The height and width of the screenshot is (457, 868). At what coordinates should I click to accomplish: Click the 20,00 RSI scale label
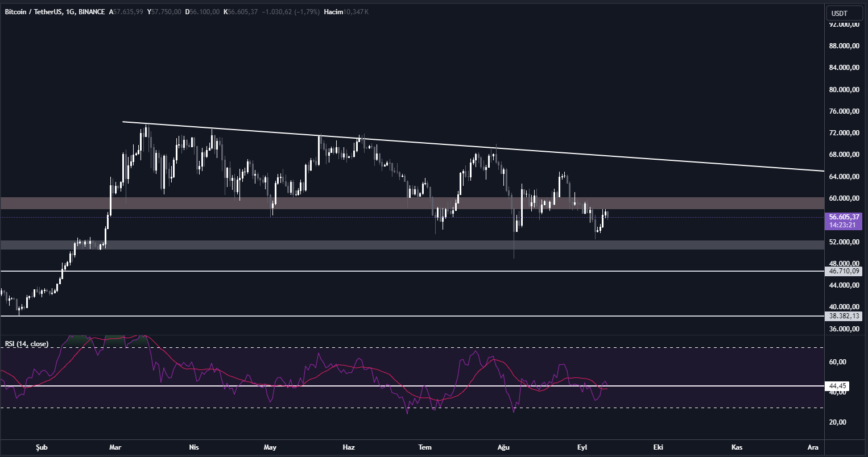[838, 422]
